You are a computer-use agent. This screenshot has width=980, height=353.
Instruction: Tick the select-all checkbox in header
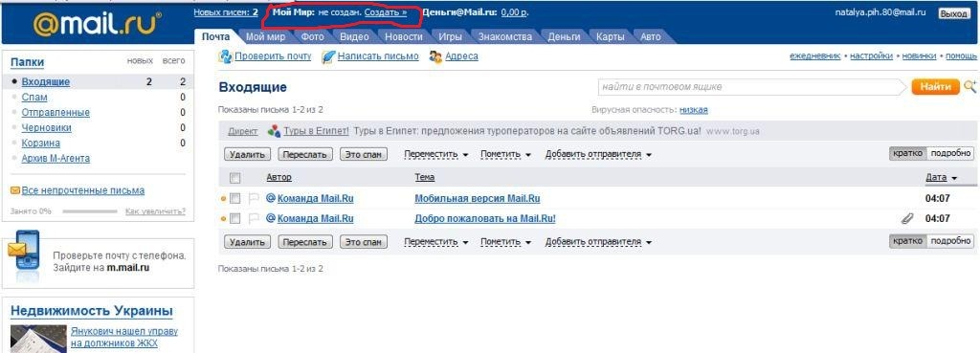click(x=235, y=178)
